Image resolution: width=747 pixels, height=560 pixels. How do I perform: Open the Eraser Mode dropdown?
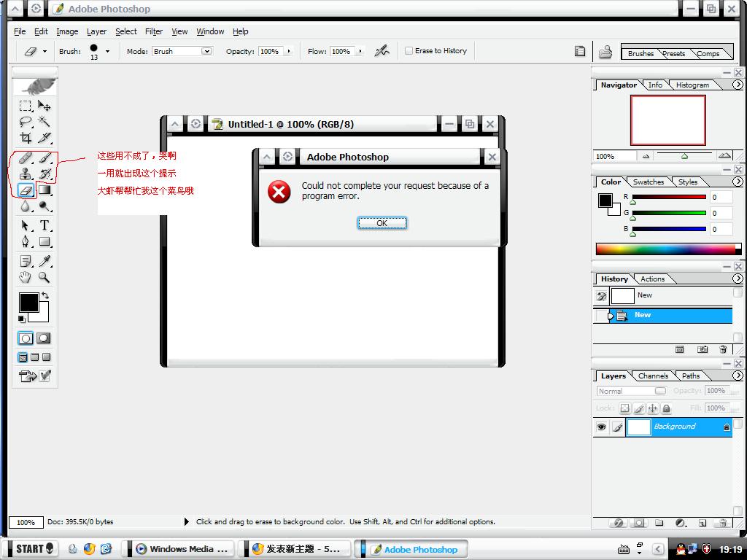[x=206, y=51]
